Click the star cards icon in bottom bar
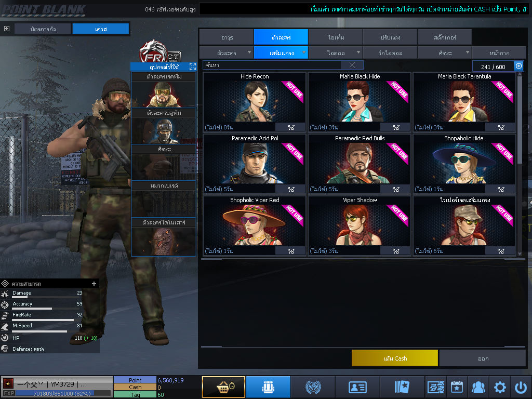 point(402,387)
